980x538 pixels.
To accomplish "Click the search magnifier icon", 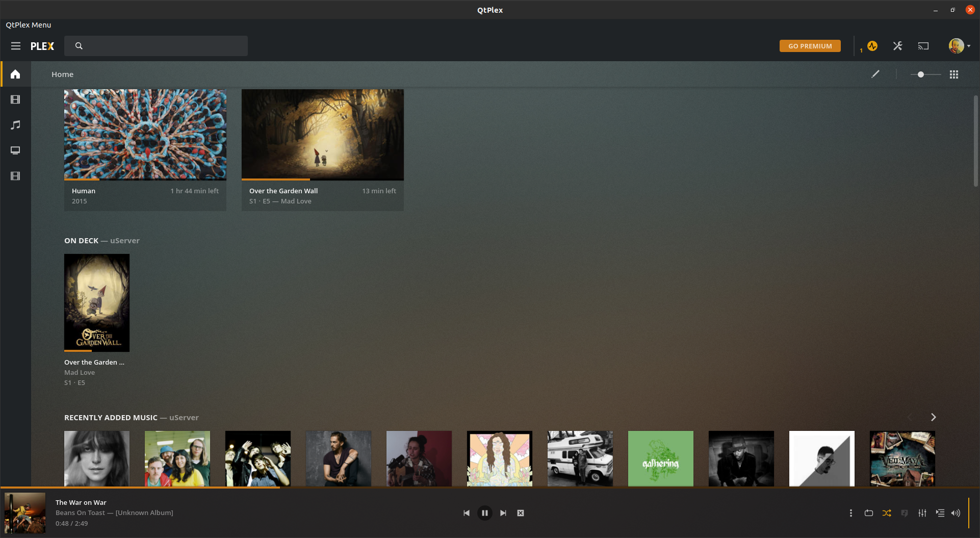I will pos(79,46).
